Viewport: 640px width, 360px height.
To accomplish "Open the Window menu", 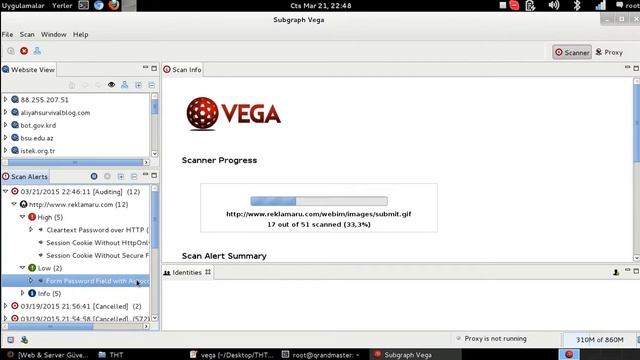I will tap(53, 35).
